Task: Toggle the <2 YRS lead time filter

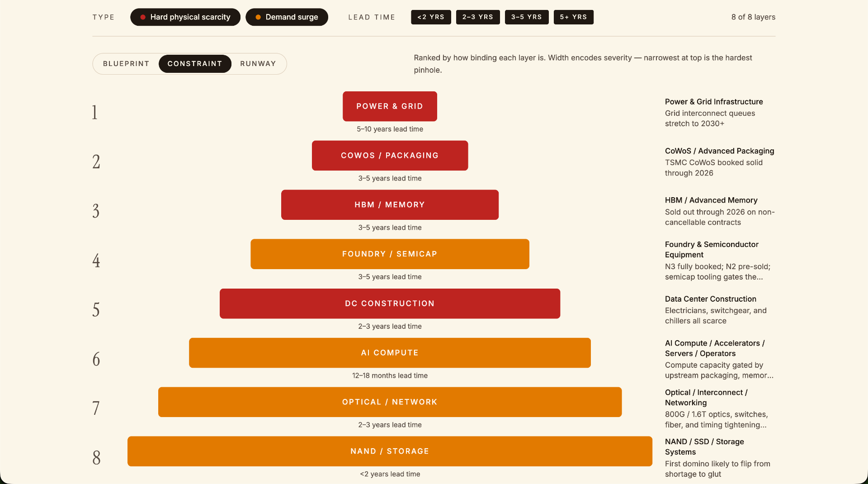Action: (x=431, y=17)
